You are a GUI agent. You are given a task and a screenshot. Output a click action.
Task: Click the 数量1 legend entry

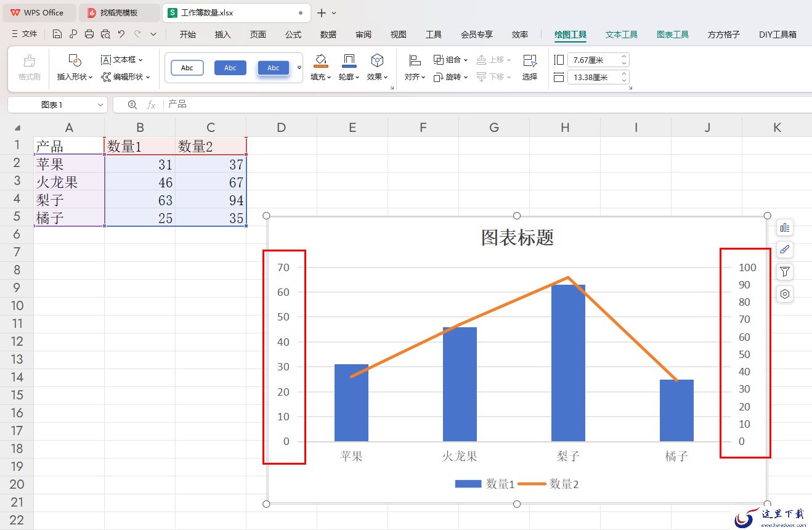pyautogui.click(x=485, y=484)
